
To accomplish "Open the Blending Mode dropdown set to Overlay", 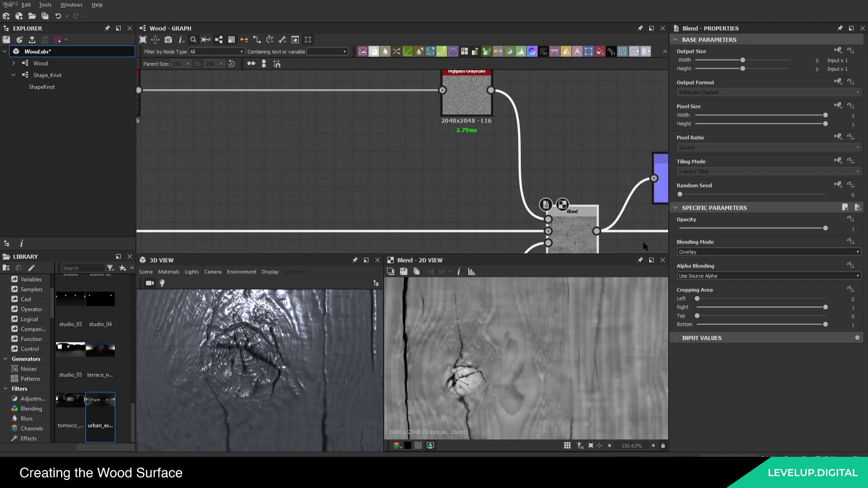I will click(x=768, y=252).
